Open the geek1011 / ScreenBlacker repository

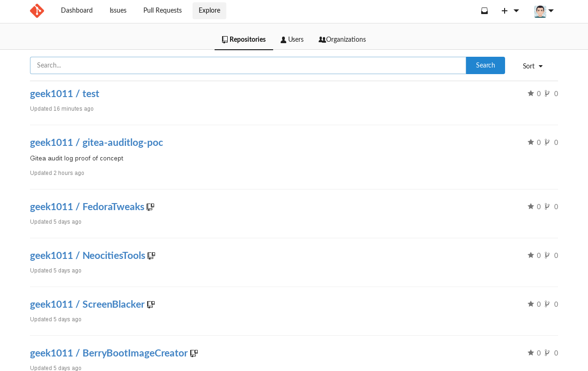click(x=87, y=304)
